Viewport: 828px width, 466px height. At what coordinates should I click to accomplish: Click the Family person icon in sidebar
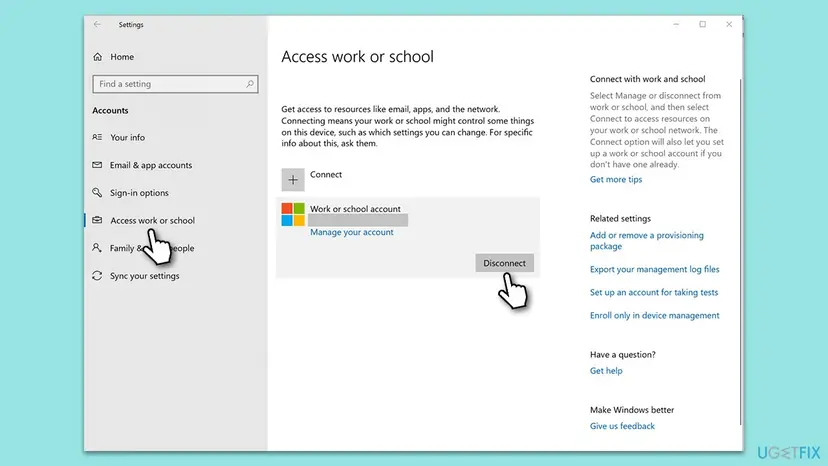coord(97,247)
